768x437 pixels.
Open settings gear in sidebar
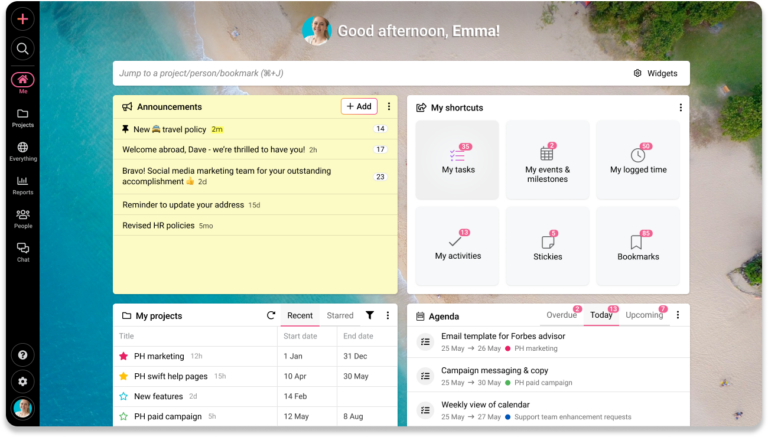point(22,381)
